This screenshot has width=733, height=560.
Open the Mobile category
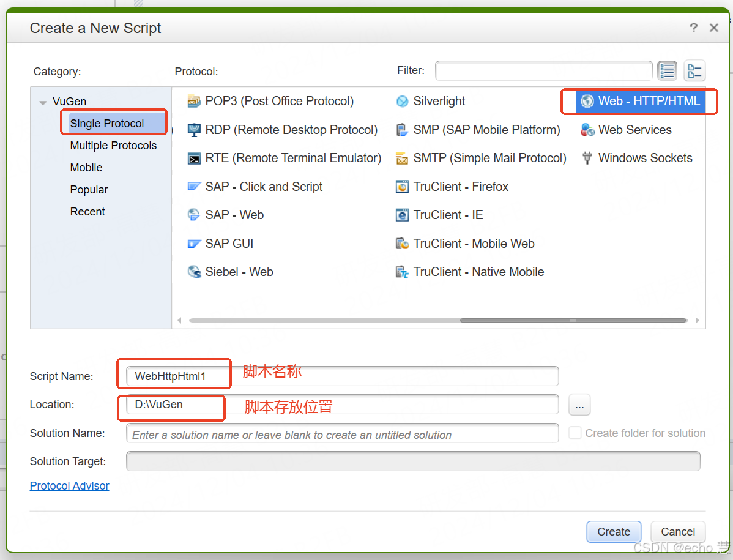coord(86,168)
